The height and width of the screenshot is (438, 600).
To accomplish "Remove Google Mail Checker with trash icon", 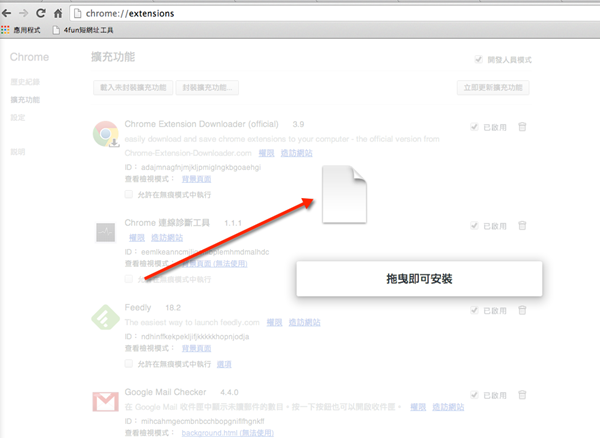I will (x=522, y=395).
